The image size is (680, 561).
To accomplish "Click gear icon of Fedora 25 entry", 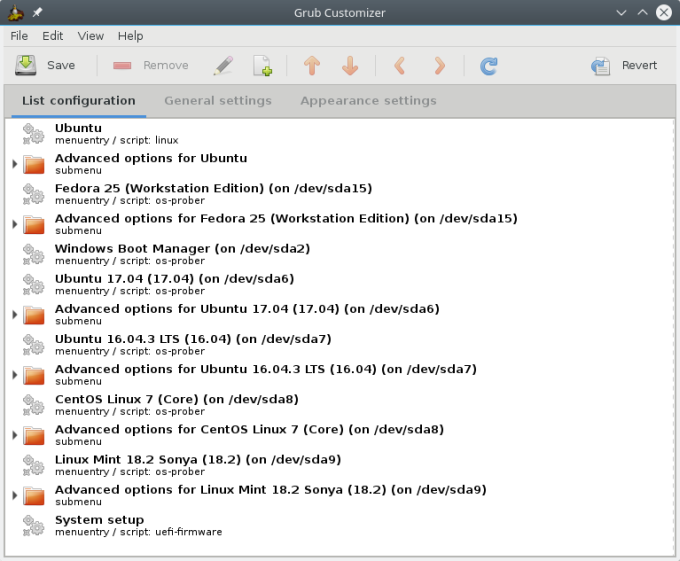I will click(33, 194).
